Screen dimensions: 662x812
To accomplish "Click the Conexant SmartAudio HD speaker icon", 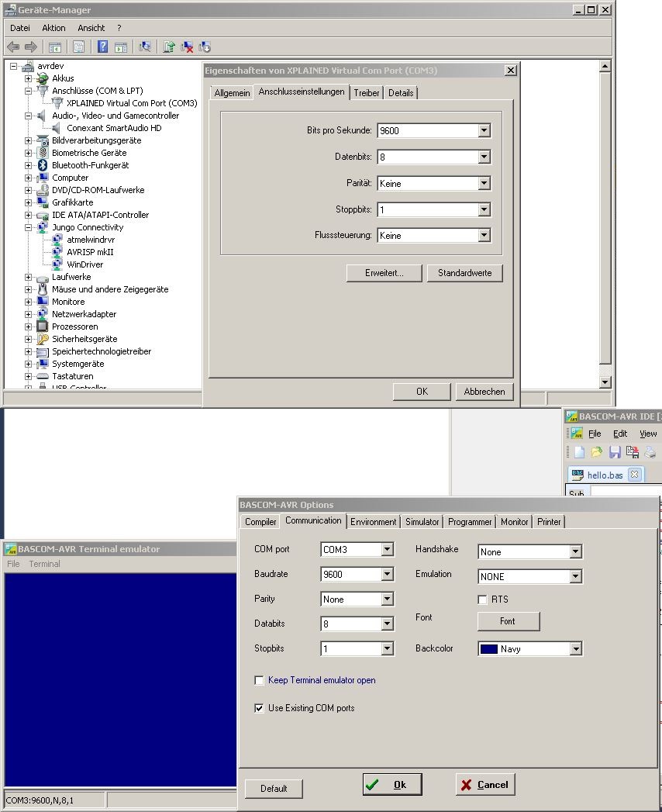I will click(57, 128).
